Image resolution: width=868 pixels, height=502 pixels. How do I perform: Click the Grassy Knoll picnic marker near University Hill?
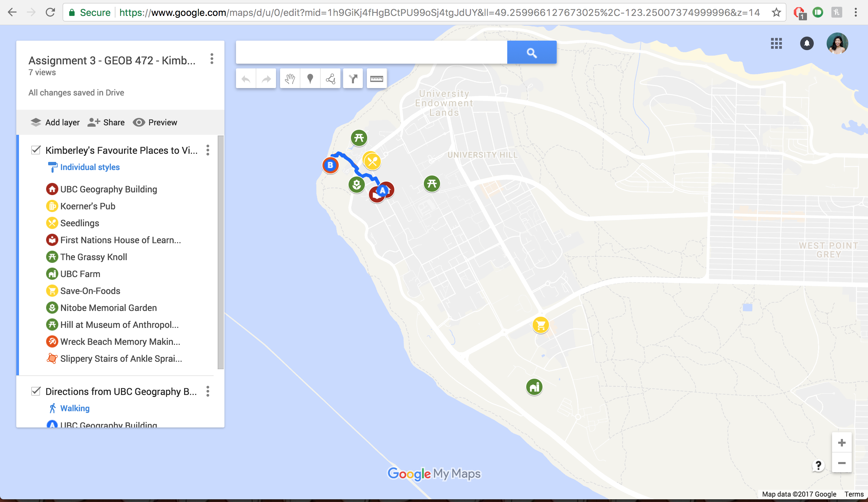432,183
